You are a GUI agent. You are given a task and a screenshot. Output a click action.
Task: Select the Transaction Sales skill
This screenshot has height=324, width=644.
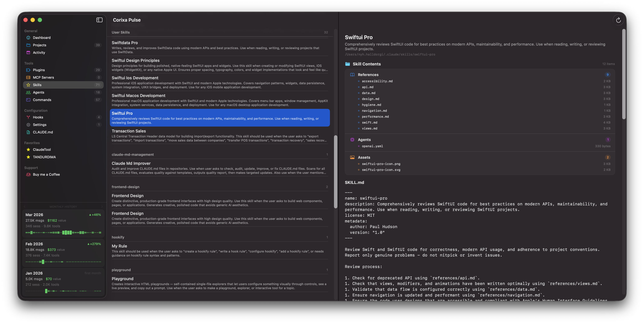[220, 135]
